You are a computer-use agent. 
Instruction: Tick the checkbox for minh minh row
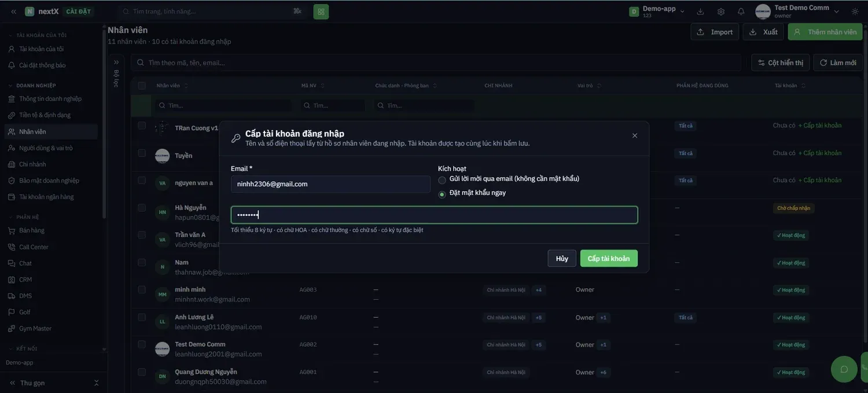142,289
